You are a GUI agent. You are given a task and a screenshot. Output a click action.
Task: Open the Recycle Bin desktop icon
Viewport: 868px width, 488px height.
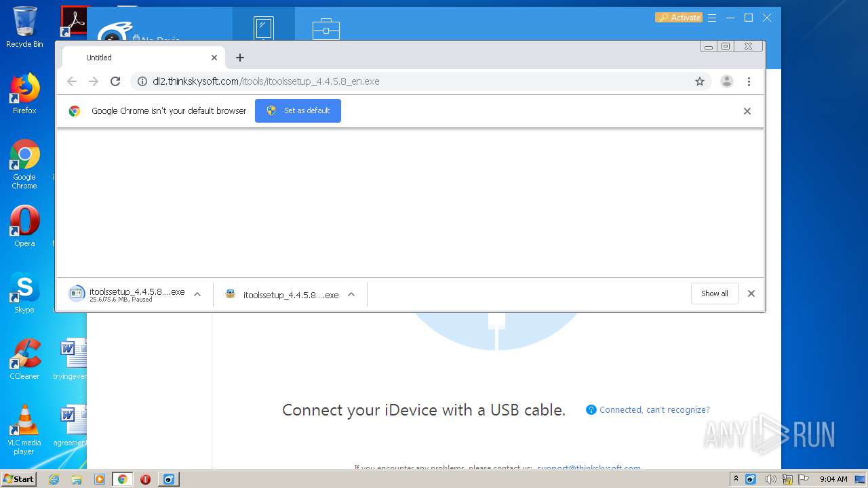[24, 27]
